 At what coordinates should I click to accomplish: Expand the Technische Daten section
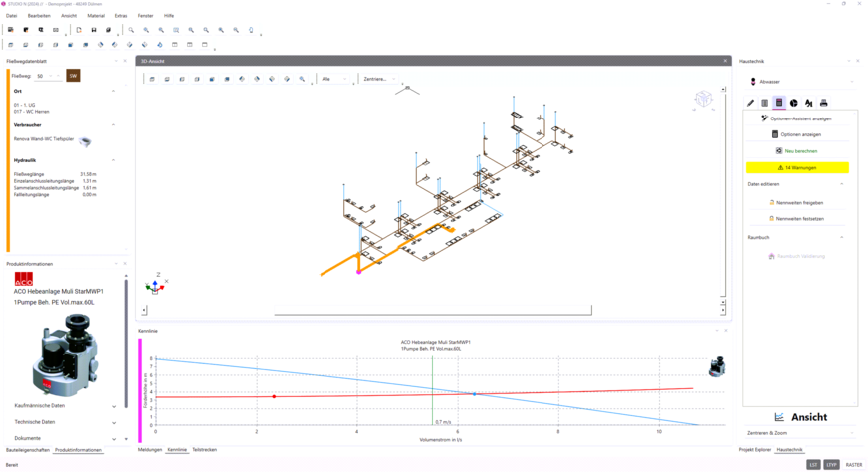click(x=65, y=422)
